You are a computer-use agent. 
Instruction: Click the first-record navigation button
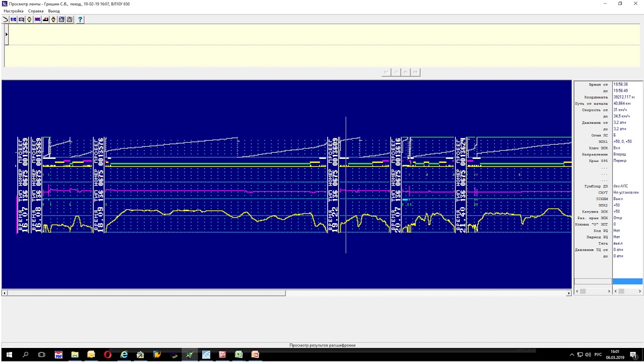[x=386, y=72]
